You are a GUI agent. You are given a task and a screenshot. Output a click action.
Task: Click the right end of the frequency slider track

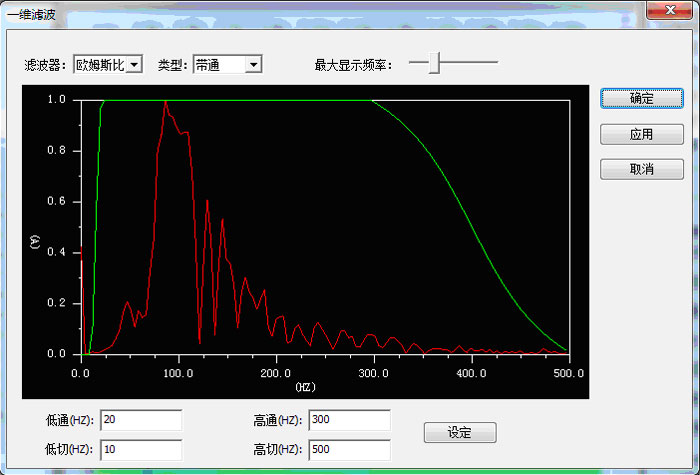pos(494,64)
